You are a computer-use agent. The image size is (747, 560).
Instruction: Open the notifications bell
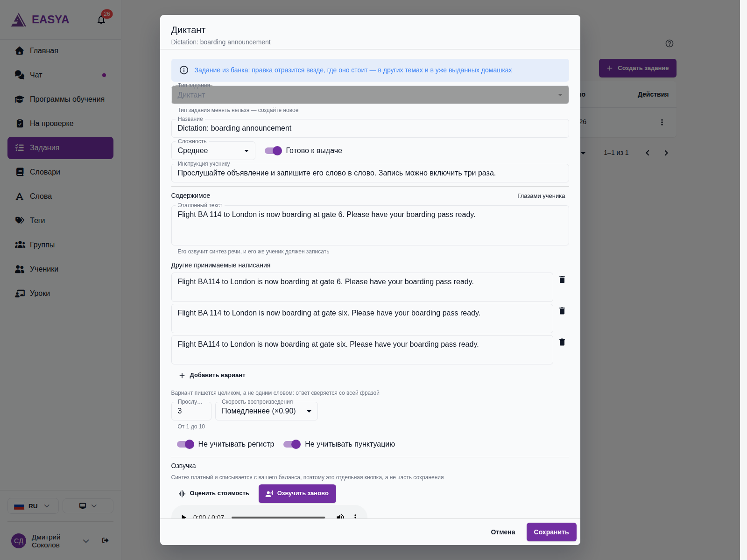[x=101, y=20]
